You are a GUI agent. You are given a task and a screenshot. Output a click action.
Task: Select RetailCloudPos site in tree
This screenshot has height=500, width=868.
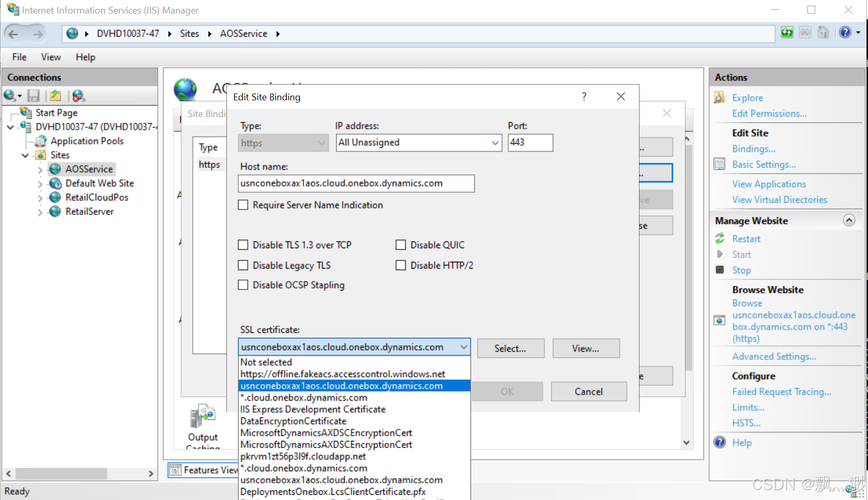point(97,197)
